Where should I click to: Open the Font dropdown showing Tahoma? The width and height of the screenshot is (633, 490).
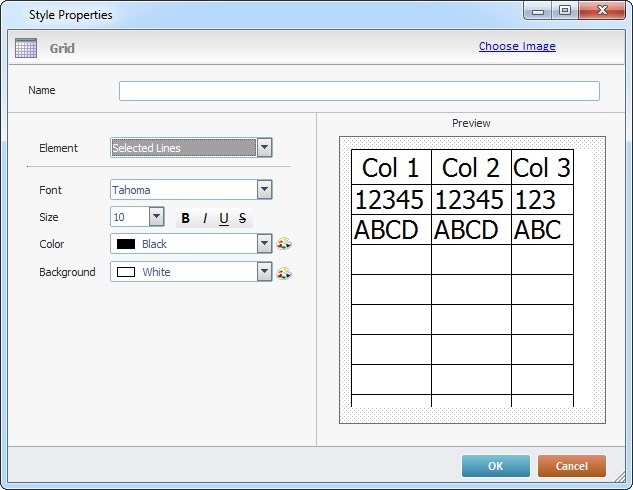point(264,190)
